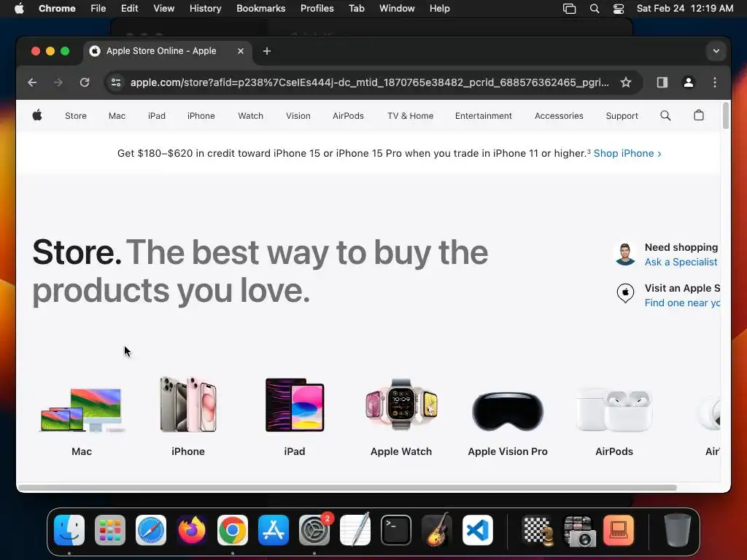
Task: Open the Bookmarks menu
Action: pyautogui.click(x=260, y=9)
